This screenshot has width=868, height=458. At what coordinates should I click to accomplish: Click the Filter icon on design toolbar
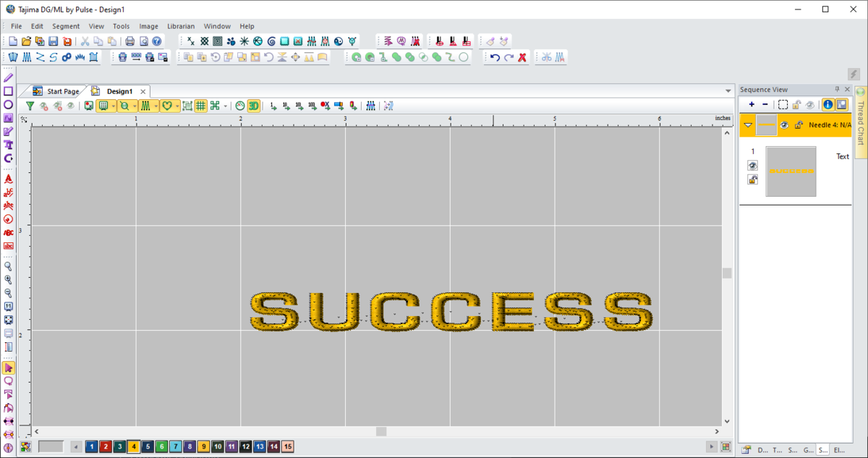point(30,106)
